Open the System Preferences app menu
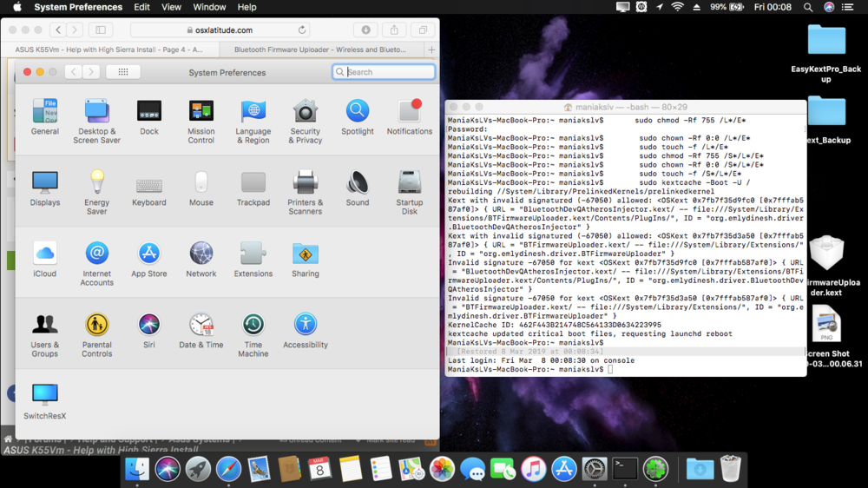The height and width of the screenshot is (488, 868). 78,7
